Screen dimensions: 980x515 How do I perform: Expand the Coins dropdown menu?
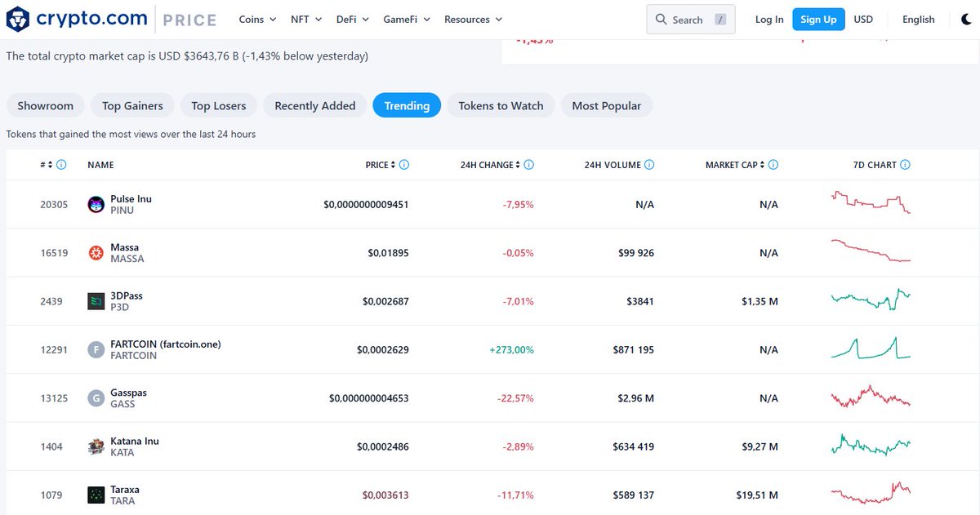(256, 20)
